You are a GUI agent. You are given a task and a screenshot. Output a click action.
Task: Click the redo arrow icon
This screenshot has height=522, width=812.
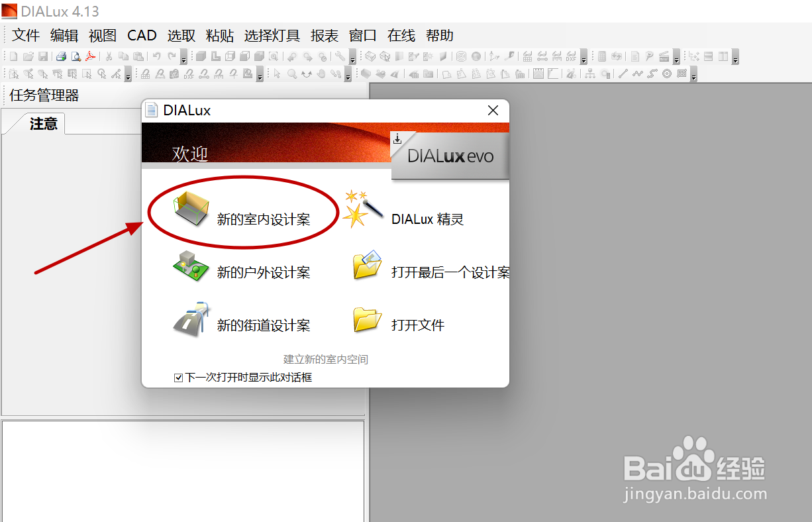172,56
